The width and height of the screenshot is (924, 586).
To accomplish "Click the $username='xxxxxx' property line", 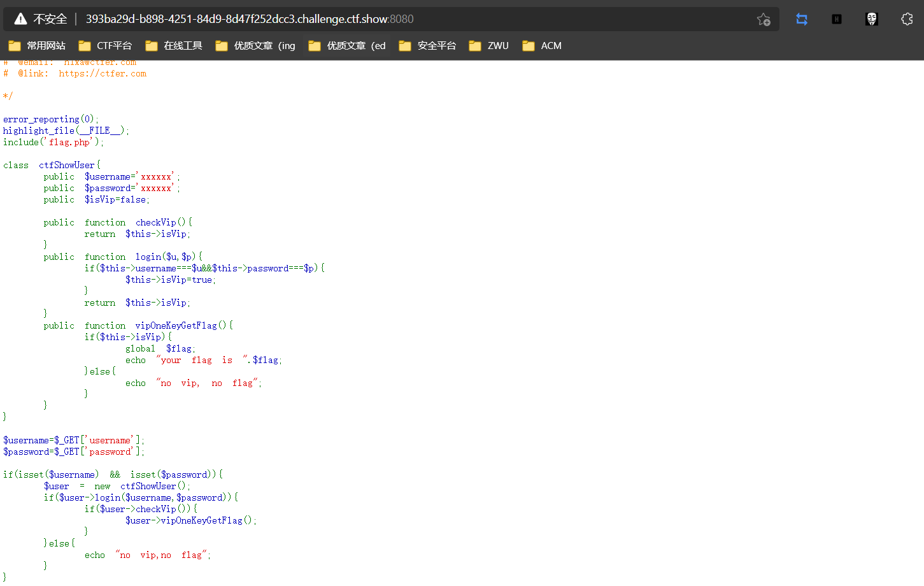I will [x=112, y=176].
